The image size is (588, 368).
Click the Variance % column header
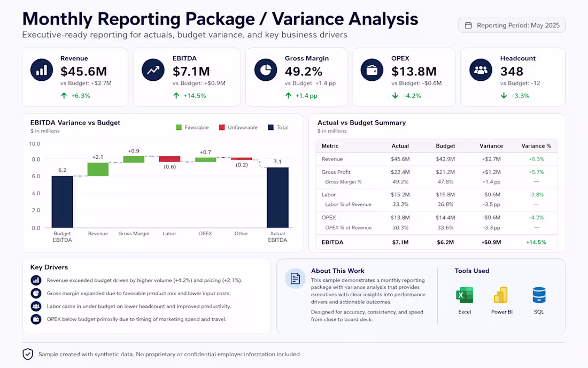click(x=536, y=146)
